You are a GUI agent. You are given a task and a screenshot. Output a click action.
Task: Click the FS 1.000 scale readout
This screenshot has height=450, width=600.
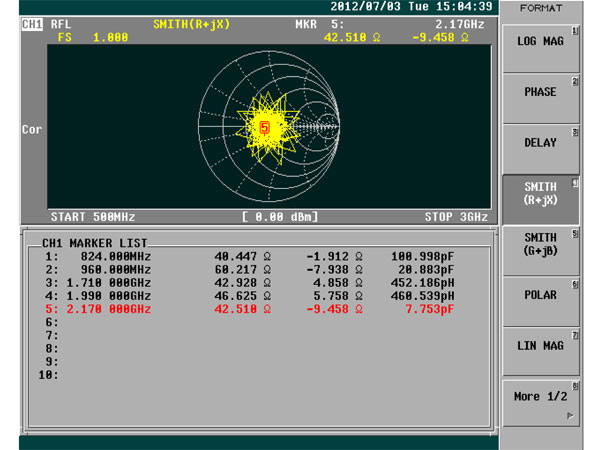pos(93,38)
